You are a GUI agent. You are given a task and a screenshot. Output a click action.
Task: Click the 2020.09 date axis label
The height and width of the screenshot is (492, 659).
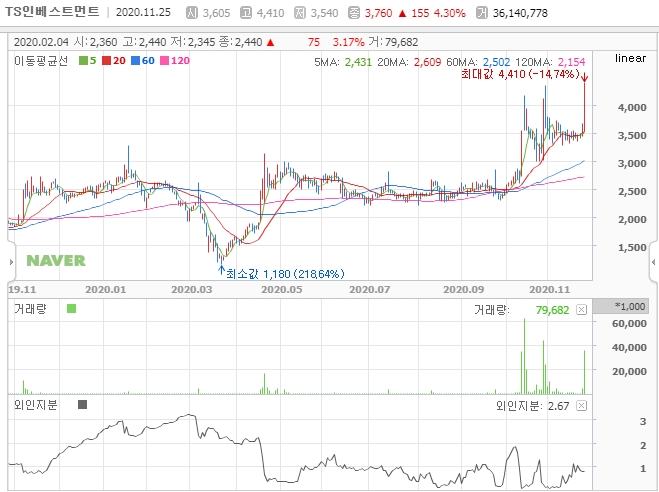tap(464, 289)
